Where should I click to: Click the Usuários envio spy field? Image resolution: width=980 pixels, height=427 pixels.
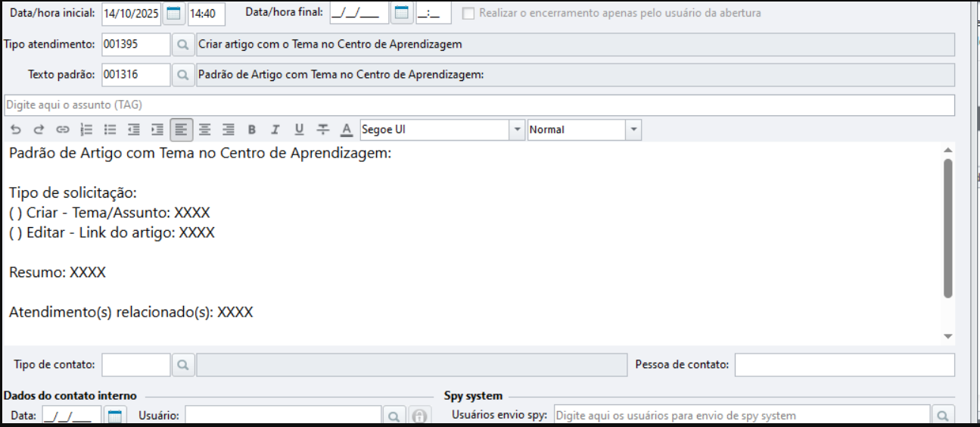point(742,416)
